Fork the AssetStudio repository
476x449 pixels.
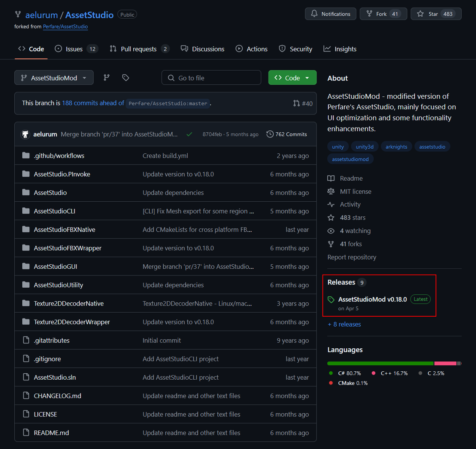tap(383, 14)
